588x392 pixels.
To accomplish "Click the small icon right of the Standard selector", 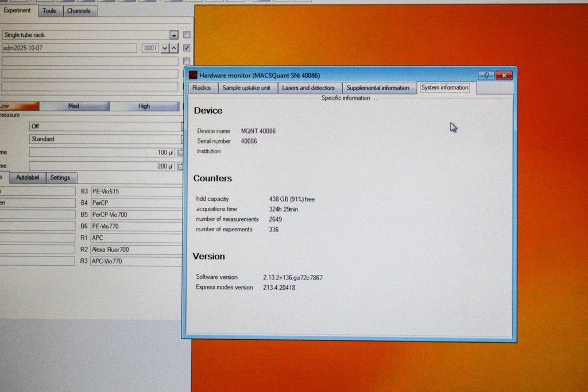I will [x=183, y=139].
